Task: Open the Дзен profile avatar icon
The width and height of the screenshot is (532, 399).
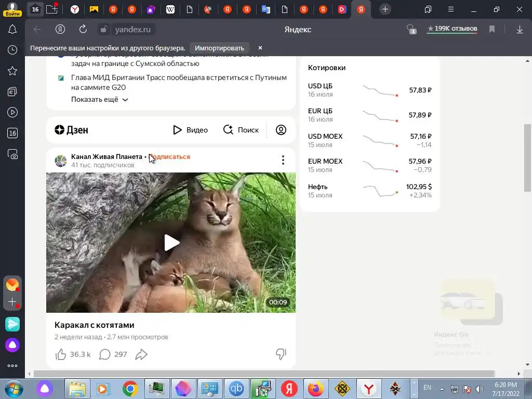Action: click(281, 130)
